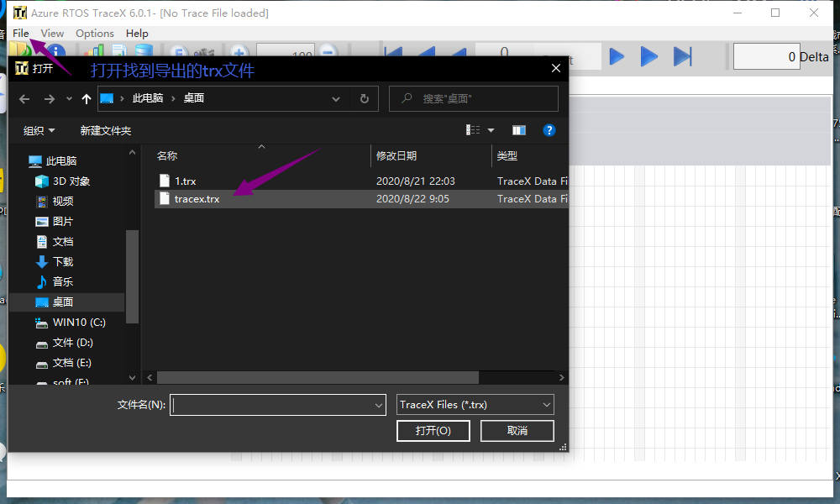Click the sidebar vertical scrollbar thumb
The height and width of the screenshot is (504, 840).
[x=132, y=276]
